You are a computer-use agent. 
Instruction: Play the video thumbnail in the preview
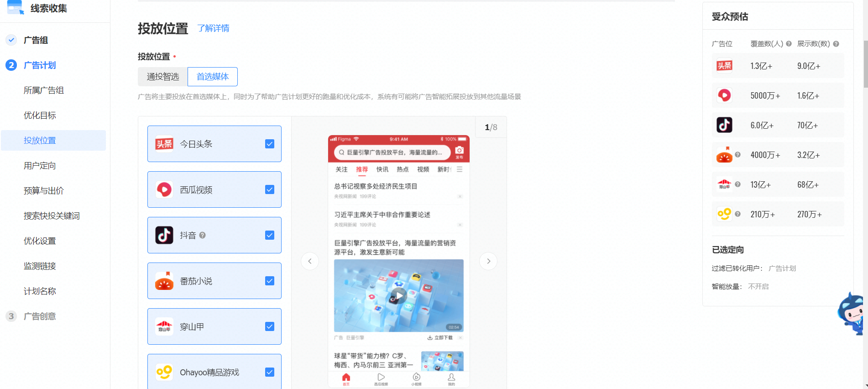pos(399,295)
